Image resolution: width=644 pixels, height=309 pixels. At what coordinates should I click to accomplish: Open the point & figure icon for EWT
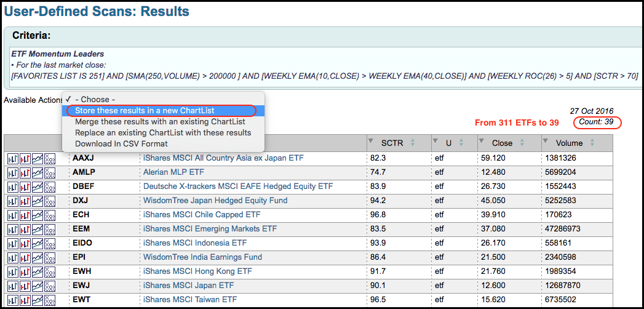(x=50, y=300)
